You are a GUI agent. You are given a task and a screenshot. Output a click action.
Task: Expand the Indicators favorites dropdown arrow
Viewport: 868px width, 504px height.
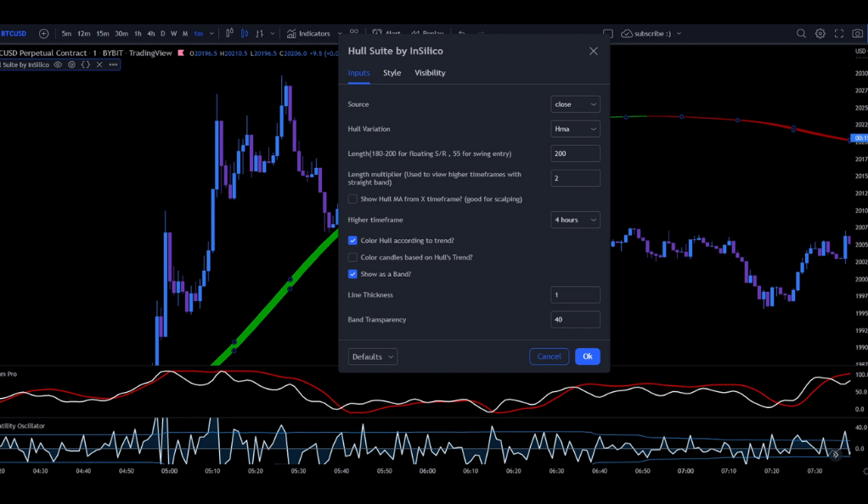click(x=340, y=34)
